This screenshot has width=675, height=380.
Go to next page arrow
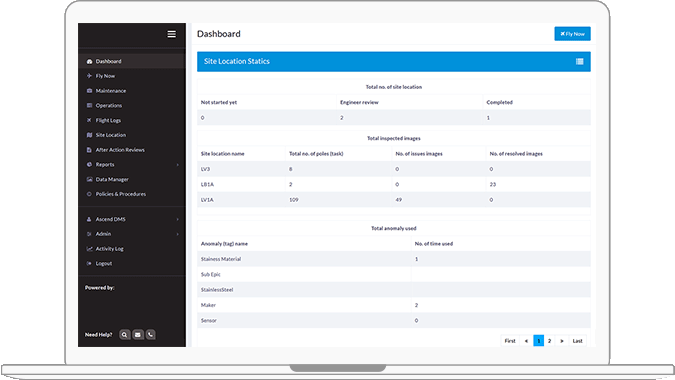(562, 341)
